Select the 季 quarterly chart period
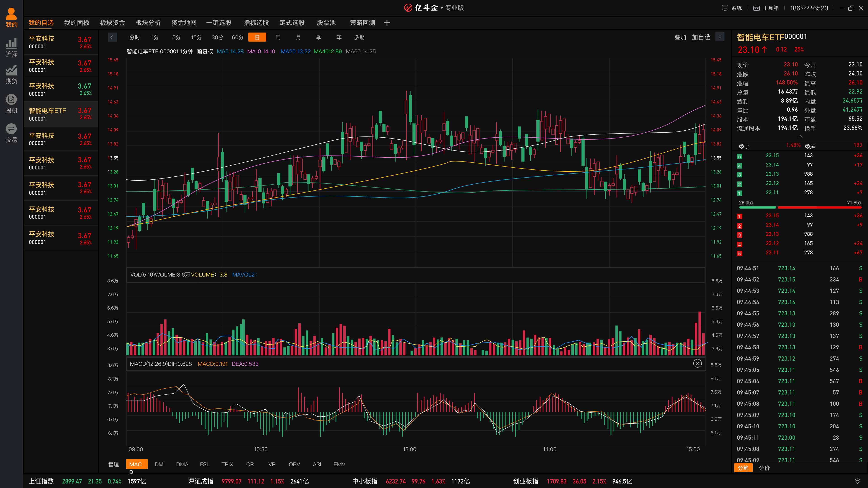This screenshot has width=868, height=488. click(x=319, y=37)
